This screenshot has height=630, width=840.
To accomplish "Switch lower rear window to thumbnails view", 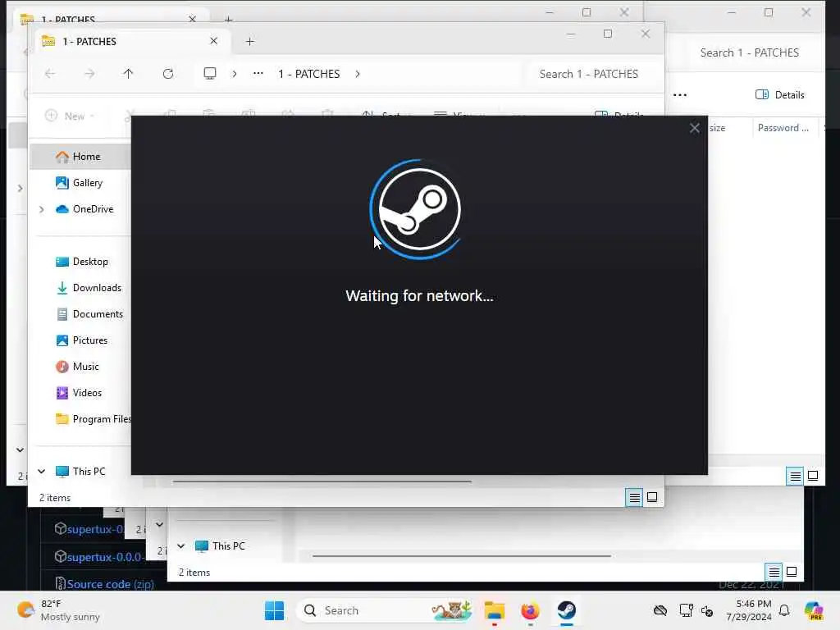I will [792, 572].
